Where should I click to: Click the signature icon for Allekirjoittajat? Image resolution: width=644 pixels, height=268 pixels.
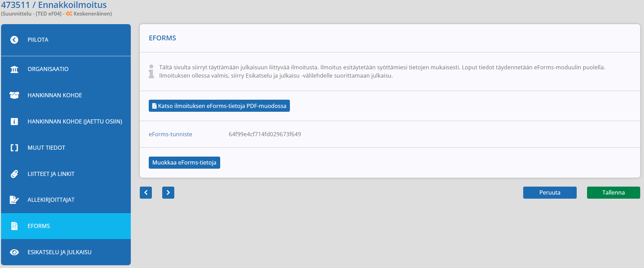point(14,200)
